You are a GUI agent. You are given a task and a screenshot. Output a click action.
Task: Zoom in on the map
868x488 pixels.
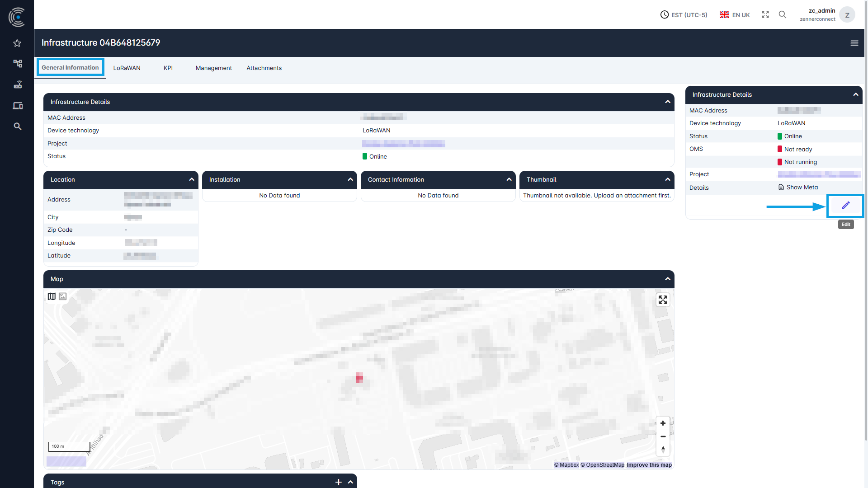663,423
